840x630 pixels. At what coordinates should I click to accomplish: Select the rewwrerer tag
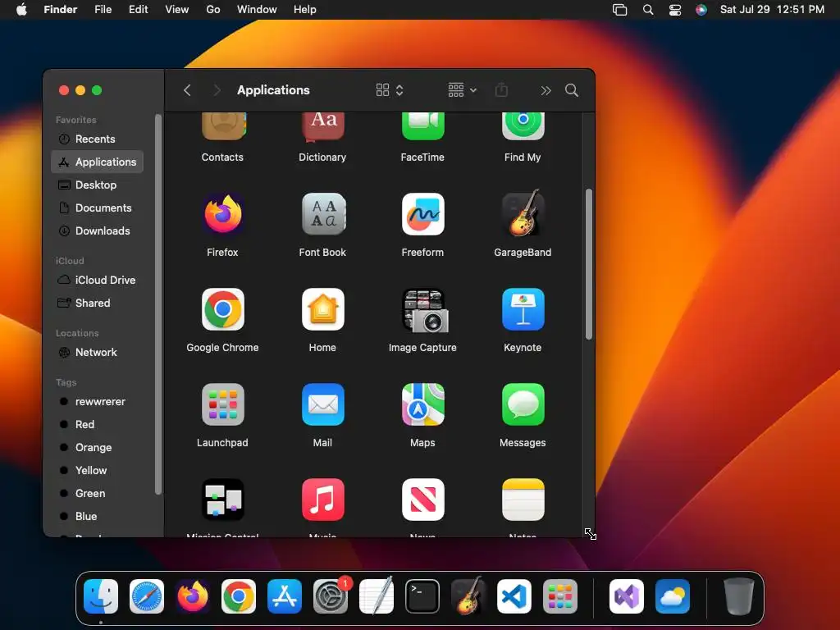97,402
